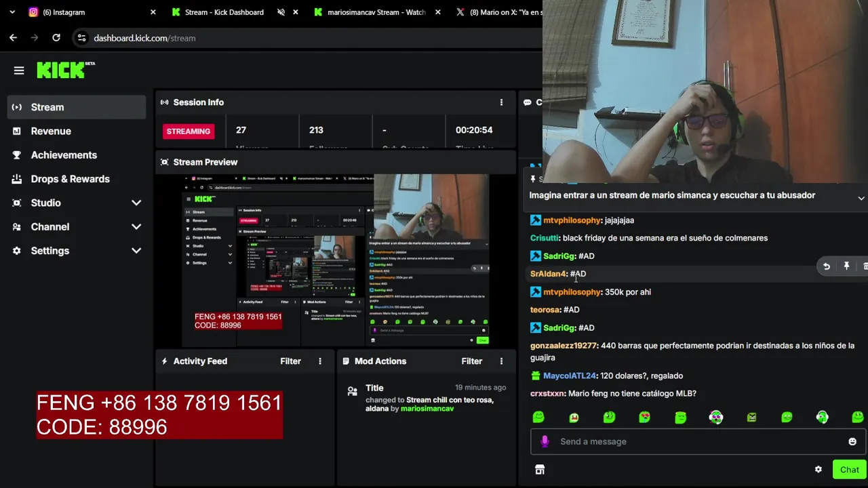The image size is (868, 488).
Task: Open the Activity Feed Filter
Action: click(x=290, y=361)
